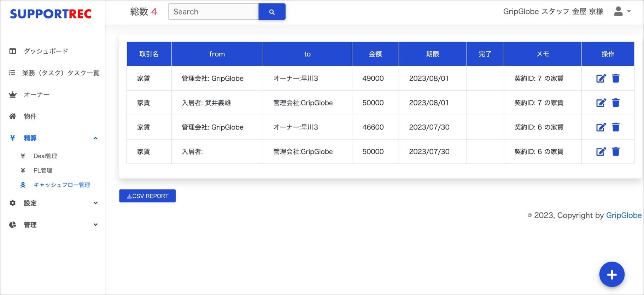Open PL管理 in the sidebar
This screenshot has height=295, width=644.
(43, 170)
